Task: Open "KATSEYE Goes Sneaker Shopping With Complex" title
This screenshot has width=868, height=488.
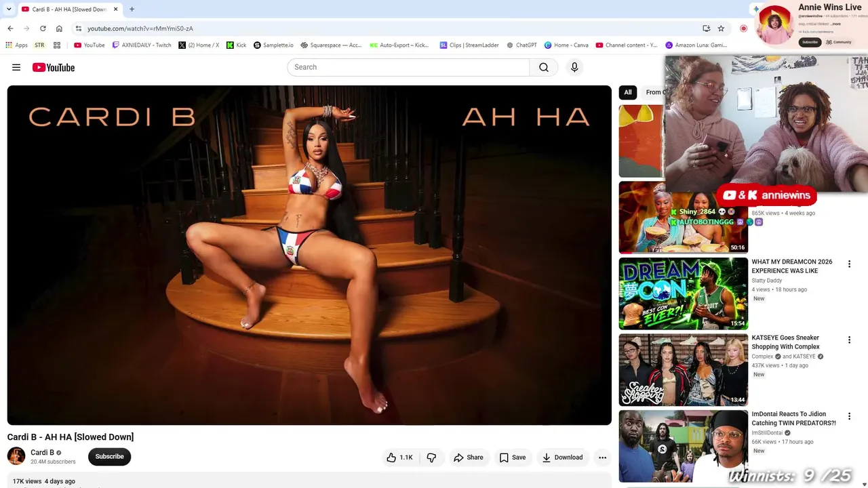Action: click(786, 342)
